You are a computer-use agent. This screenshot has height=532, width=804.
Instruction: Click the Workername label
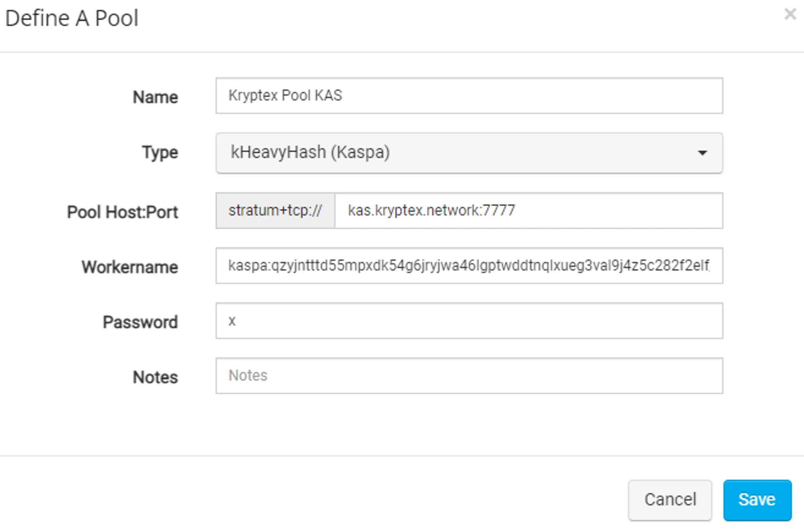129,267
